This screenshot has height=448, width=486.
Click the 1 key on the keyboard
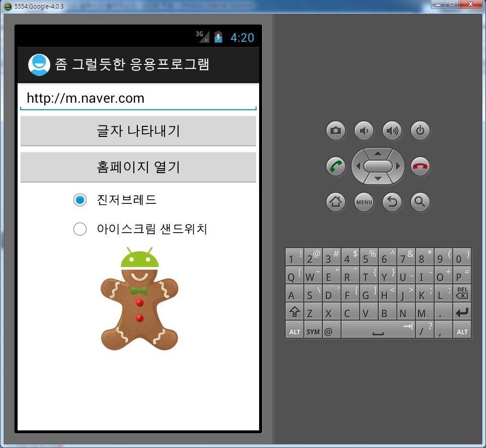pos(294,257)
